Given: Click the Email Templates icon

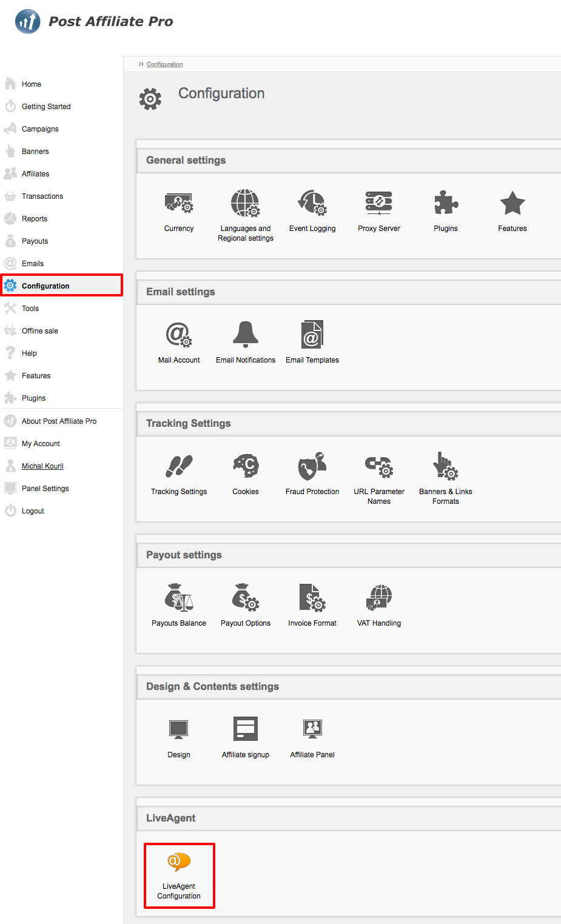Looking at the screenshot, I should [312, 335].
